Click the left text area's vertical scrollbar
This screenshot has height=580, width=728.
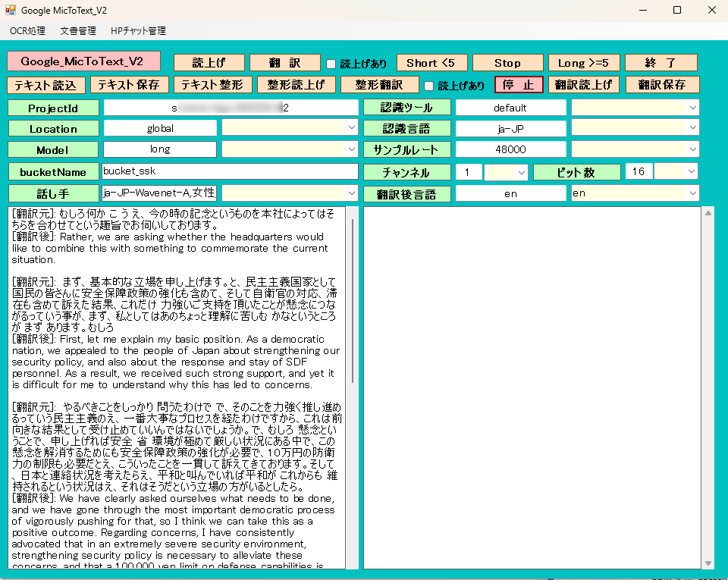[352, 303]
